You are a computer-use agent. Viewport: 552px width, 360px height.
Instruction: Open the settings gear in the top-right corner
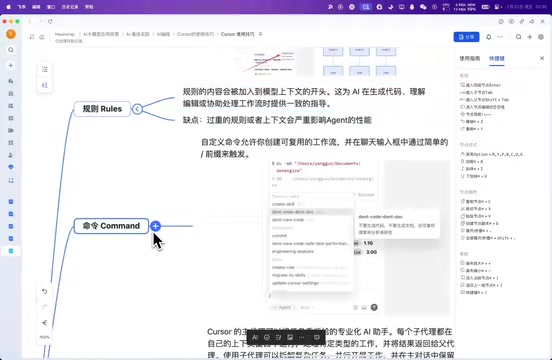541,37
